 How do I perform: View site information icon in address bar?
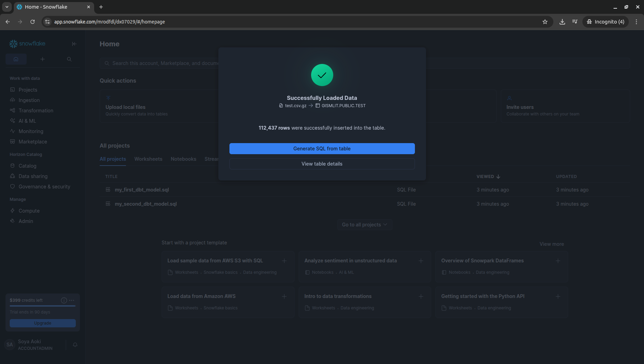click(x=47, y=22)
